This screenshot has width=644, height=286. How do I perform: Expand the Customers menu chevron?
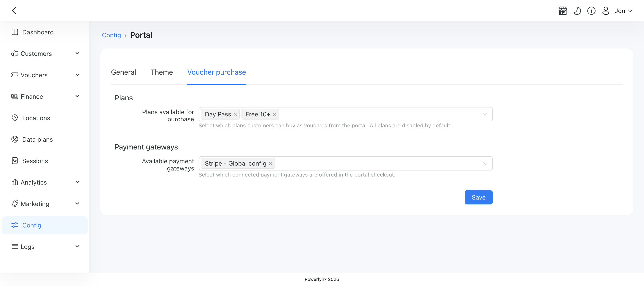point(78,53)
